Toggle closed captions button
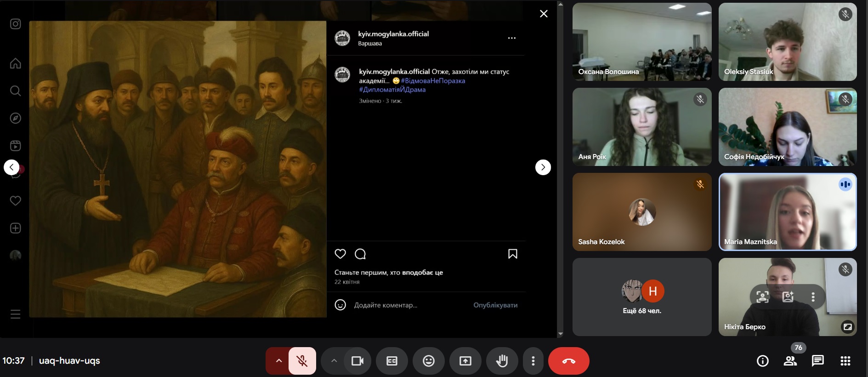Viewport: 868px width, 377px height. click(x=392, y=361)
